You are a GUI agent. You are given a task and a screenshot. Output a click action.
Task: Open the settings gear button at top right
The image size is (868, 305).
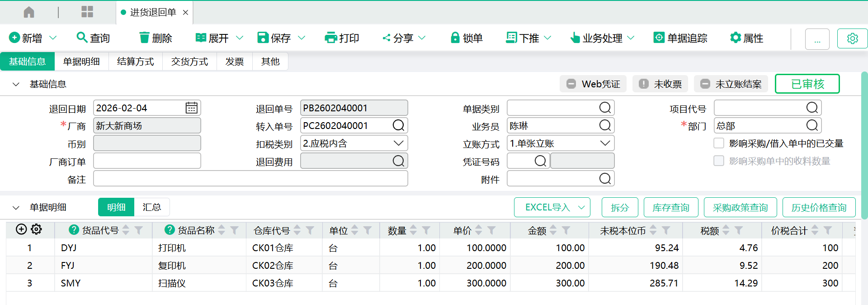point(852,38)
